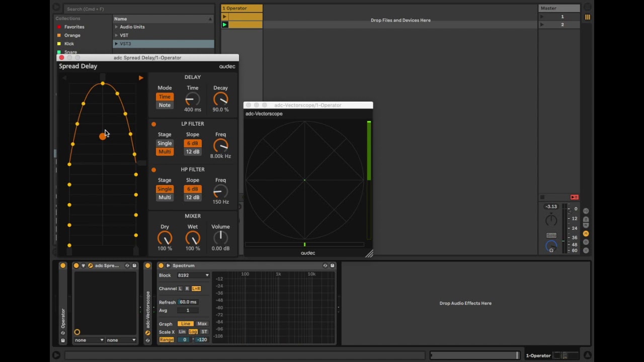Viewport: 644px width, 362px height.
Task: Open the Block size dropdown 8192
Action: (x=193, y=276)
